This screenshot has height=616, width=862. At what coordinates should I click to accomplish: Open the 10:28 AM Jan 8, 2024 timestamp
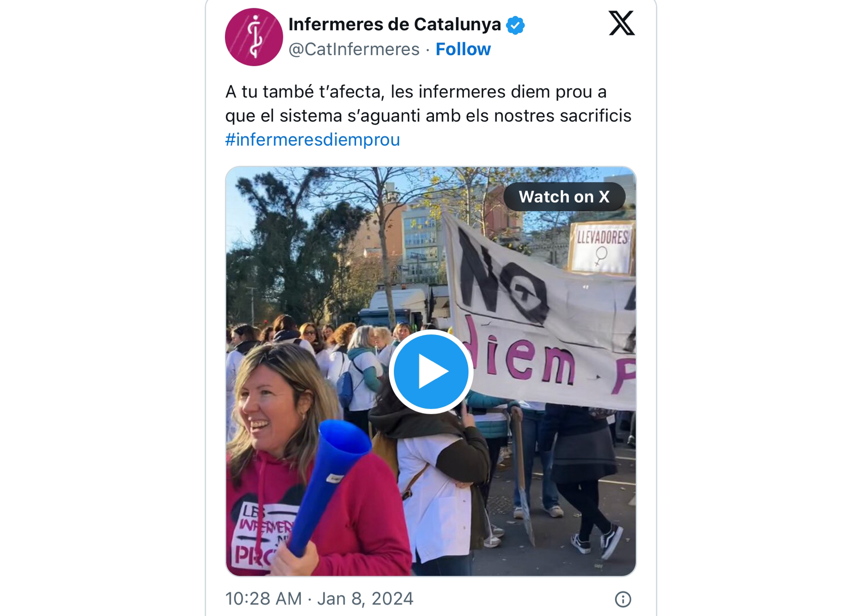(x=319, y=599)
